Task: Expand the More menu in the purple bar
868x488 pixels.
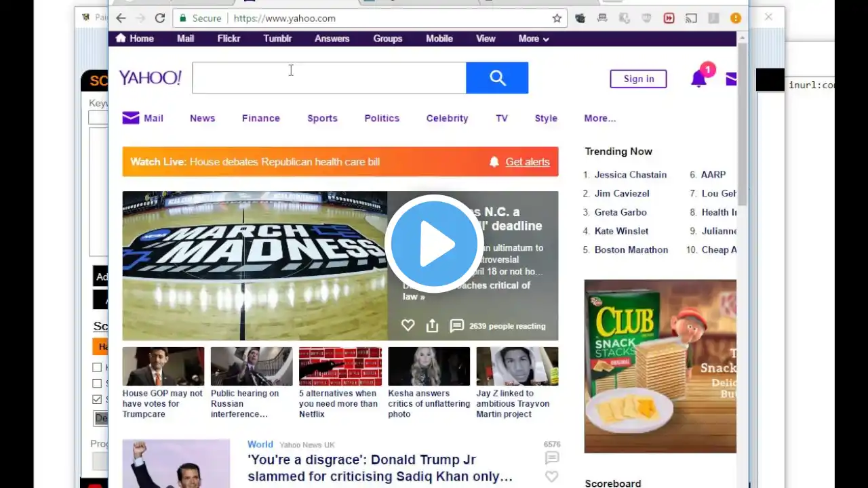Action: [534, 39]
